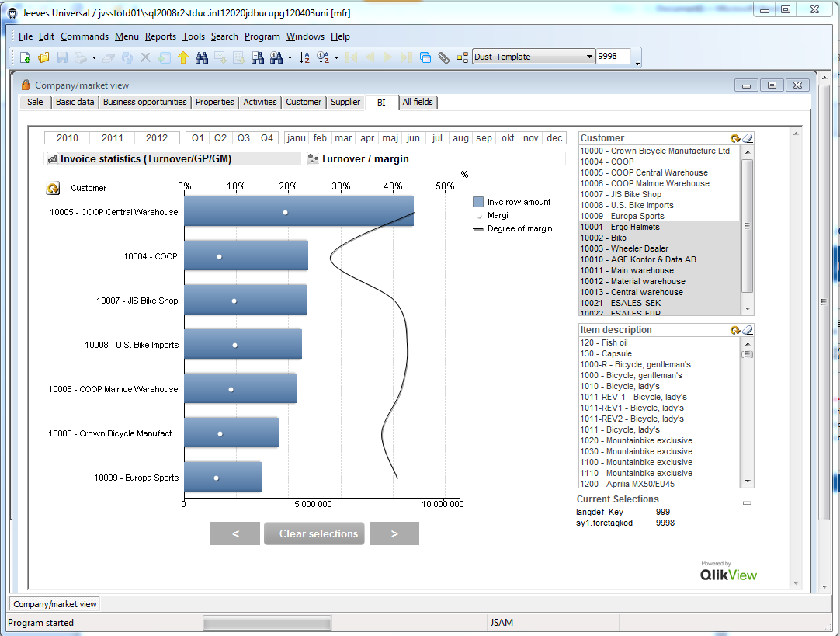Viewport: 840px width, 636px height.
Task: Clear Customer list selections with eraser icon
Action: [x=748, y=138]
